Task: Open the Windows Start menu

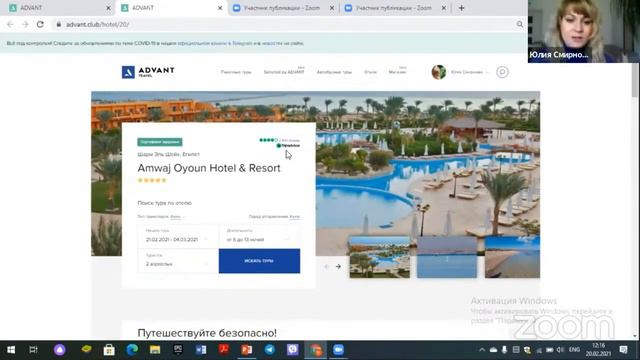Action: tap(11, 350)
